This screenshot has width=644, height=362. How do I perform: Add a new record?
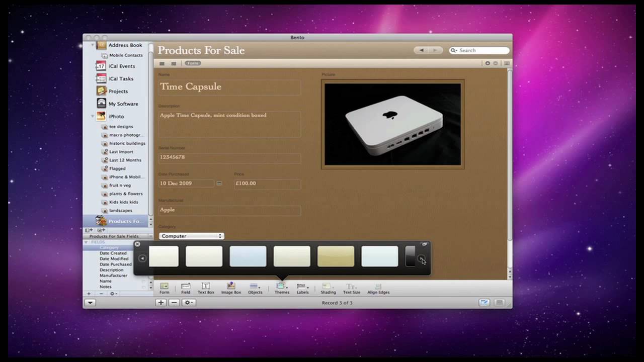coord(161,303)
